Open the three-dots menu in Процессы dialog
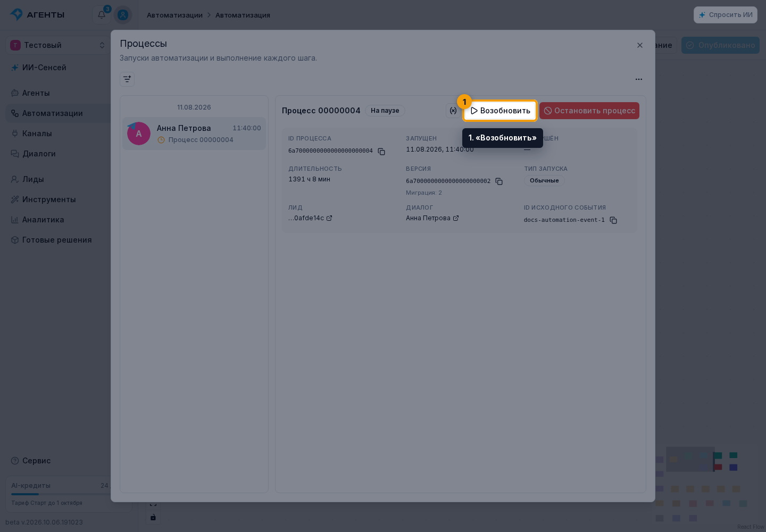The image size is (766, 532). tap(639, 79)
